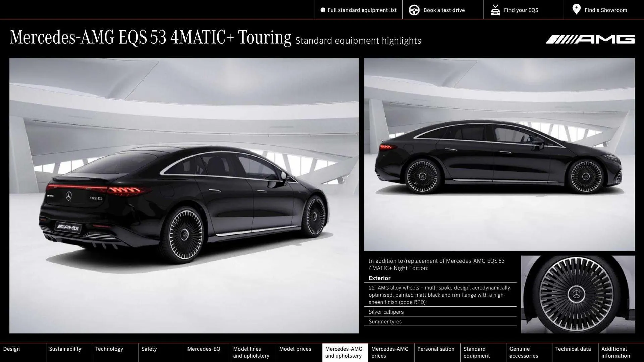Click the location pin Find a Showroom icon

tap(576, 9)
